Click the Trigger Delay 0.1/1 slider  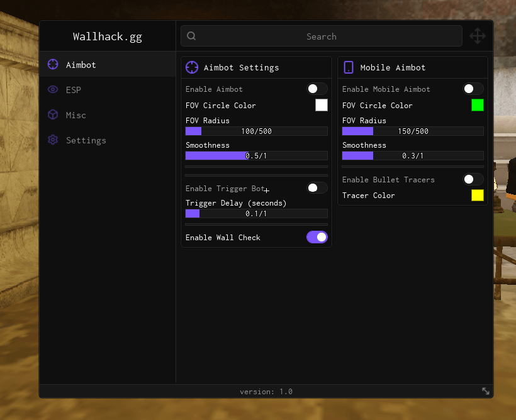[x=256, y=213]
